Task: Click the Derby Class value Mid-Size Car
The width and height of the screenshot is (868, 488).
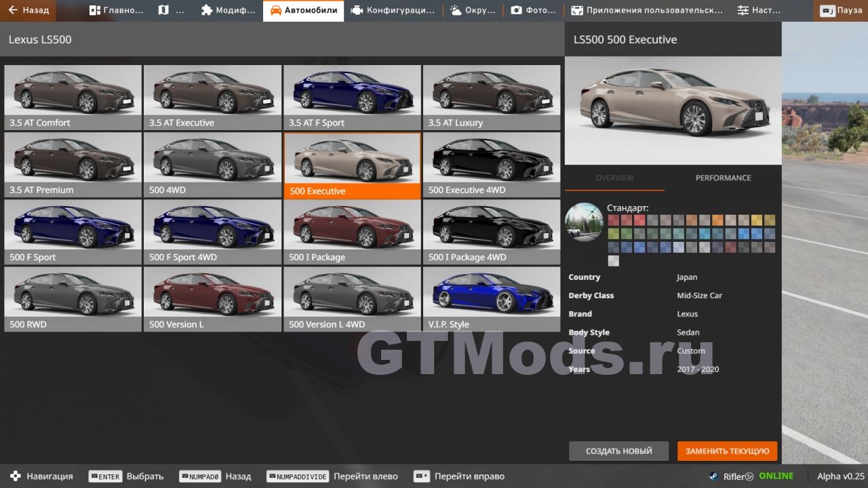Action: click(x=699, y=296)
